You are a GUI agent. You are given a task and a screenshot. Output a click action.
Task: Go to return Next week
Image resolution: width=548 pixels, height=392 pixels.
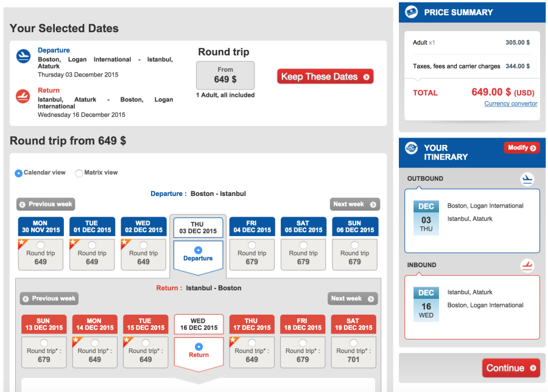tap(353, 299)
